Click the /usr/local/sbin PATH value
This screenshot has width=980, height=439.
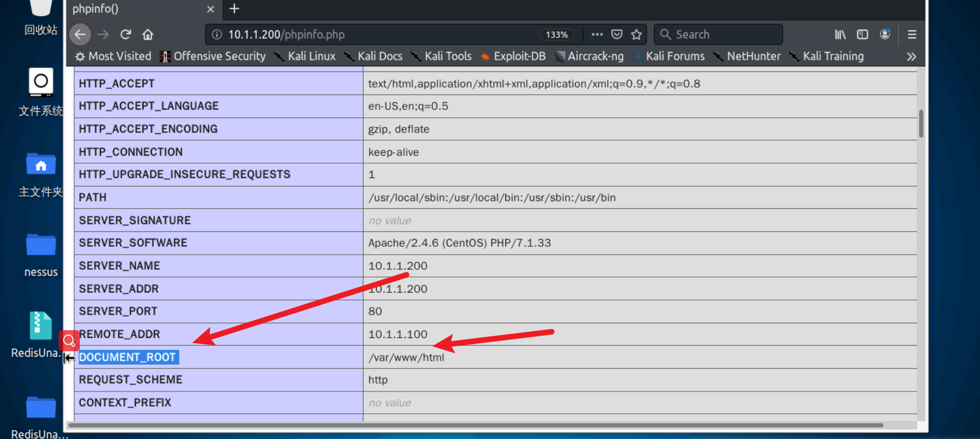click(x=492, y=198)
